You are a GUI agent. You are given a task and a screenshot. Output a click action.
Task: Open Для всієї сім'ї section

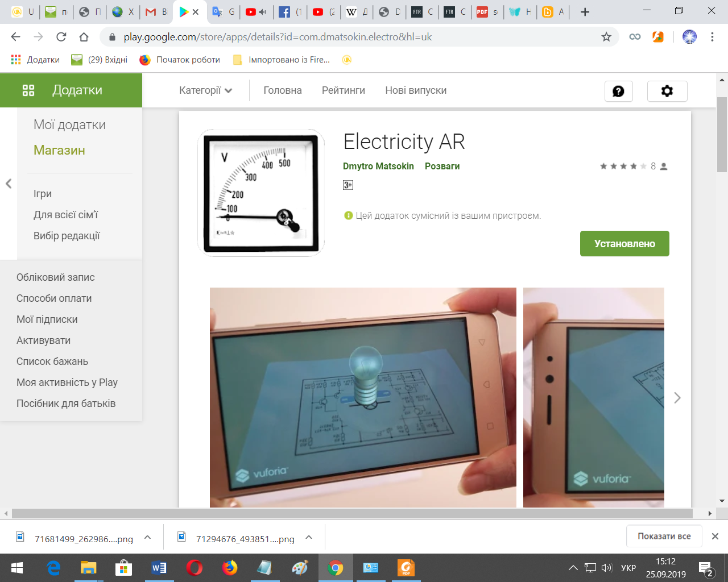tap(66, 215)
